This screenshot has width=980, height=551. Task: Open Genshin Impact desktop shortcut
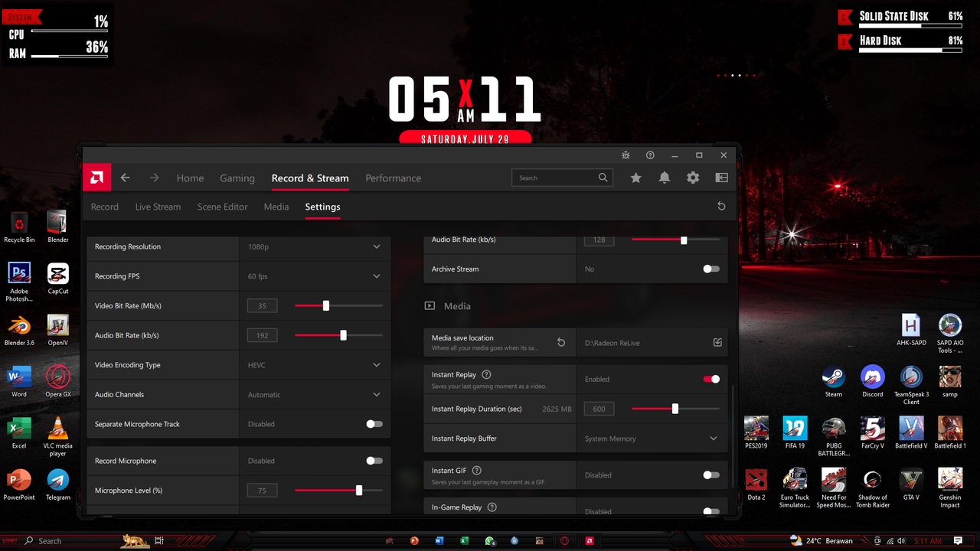[950, 487]
